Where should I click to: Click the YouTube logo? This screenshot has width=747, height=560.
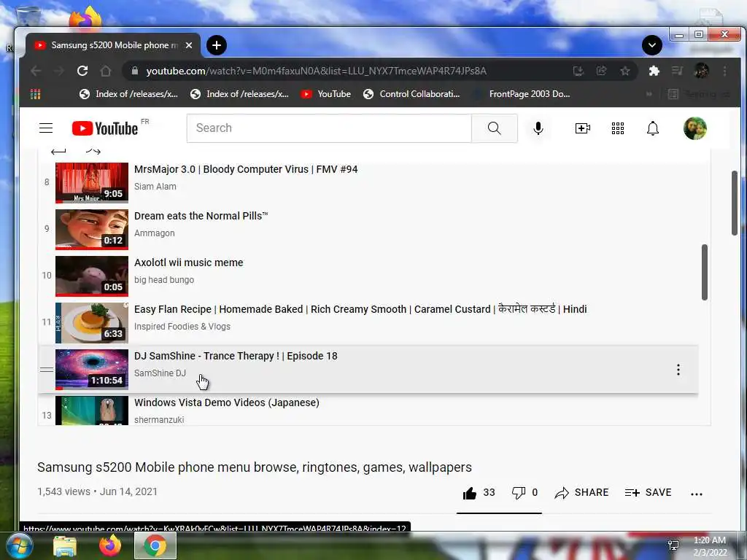tap(105, 128)
